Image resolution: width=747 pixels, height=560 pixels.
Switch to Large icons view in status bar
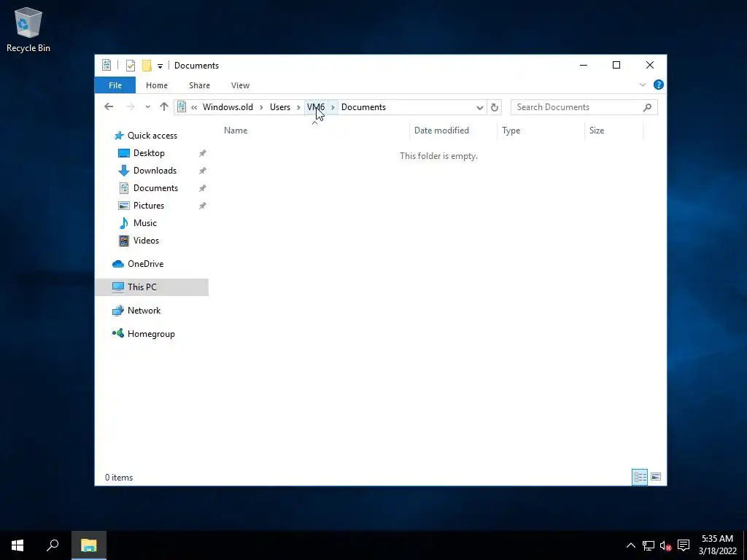pos(656,477)
